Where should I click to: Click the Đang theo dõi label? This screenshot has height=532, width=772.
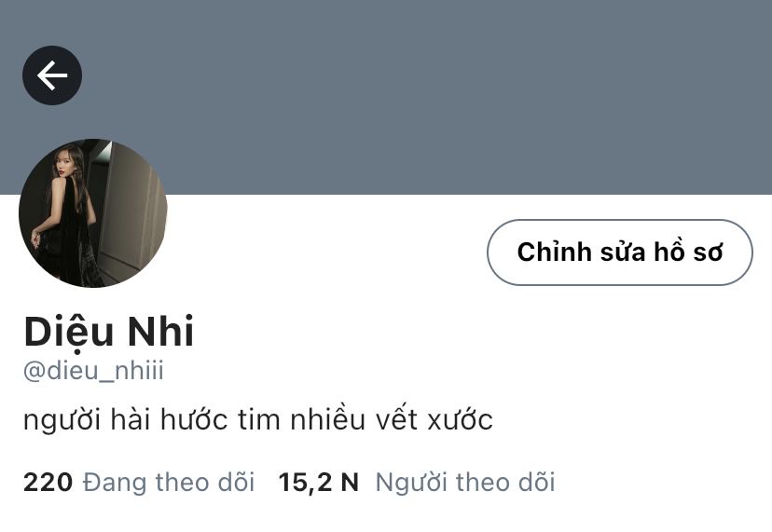point(169,483)
